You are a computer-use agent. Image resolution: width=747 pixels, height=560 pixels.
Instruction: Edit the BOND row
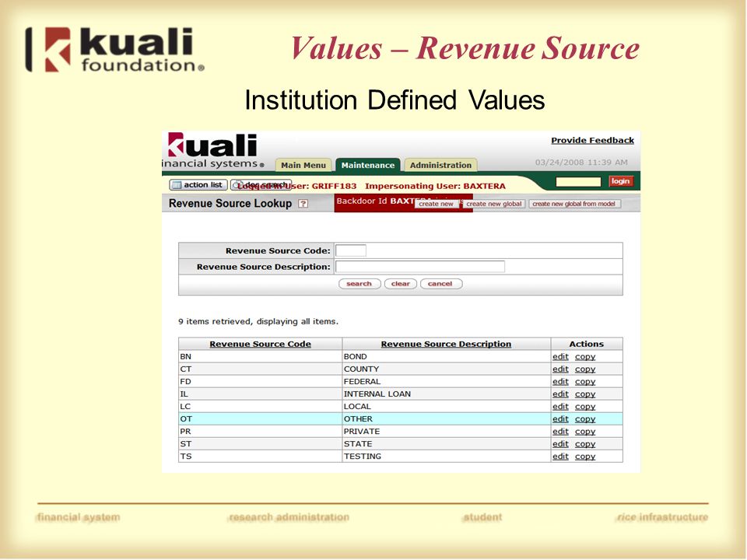point(560,357)
